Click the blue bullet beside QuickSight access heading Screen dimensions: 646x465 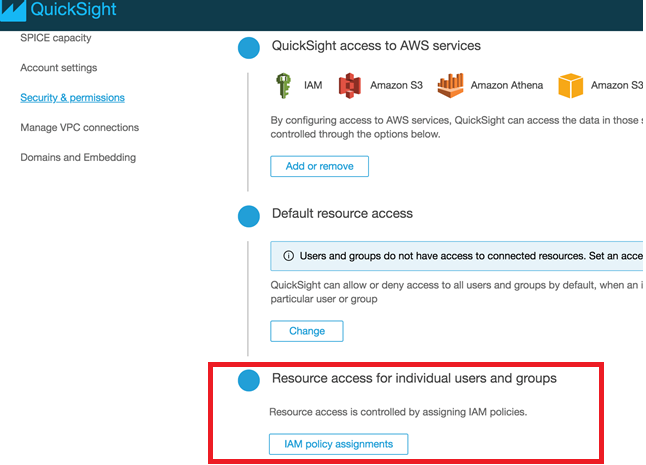pos(248,47)
